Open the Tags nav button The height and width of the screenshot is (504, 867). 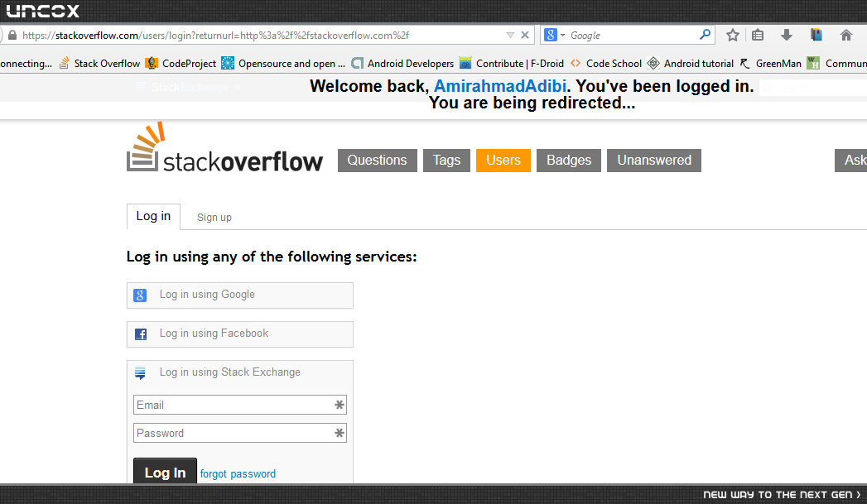pos(446,161)
